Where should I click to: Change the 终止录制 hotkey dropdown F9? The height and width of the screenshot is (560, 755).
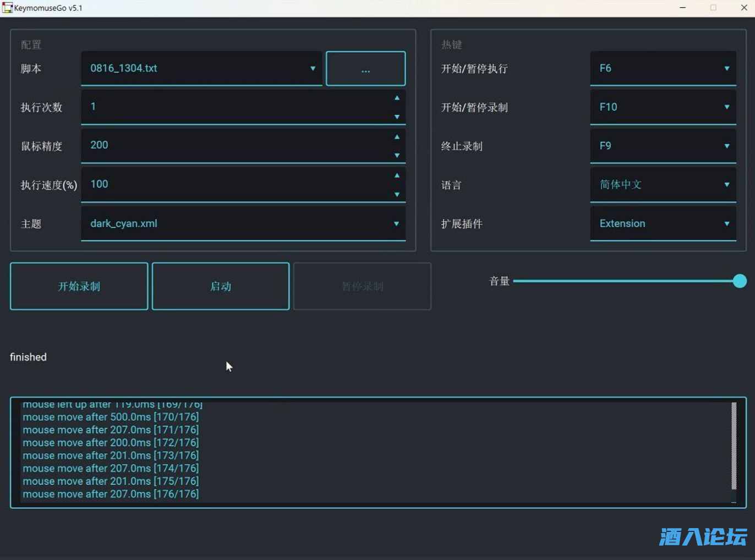tap(663, 146)
